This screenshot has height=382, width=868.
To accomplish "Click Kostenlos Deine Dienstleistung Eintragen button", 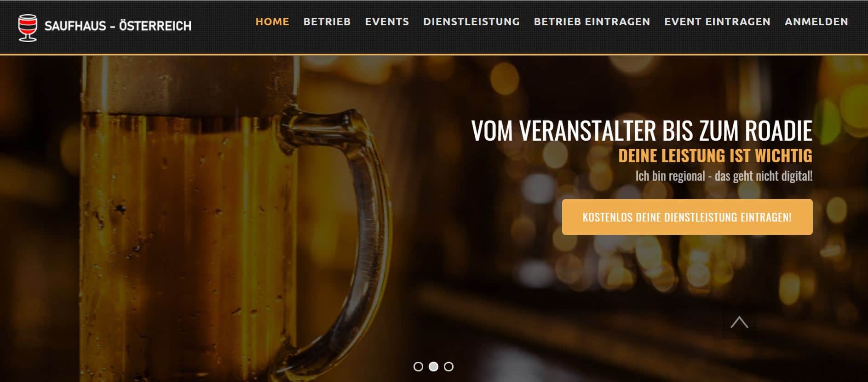I will tap(687, 217).
